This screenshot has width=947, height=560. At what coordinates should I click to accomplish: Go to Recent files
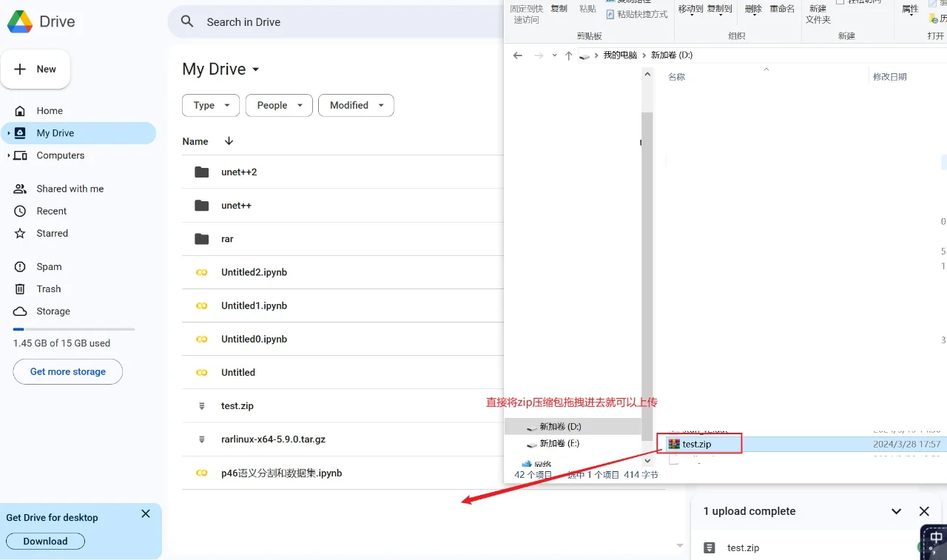(x=52, y=212)
